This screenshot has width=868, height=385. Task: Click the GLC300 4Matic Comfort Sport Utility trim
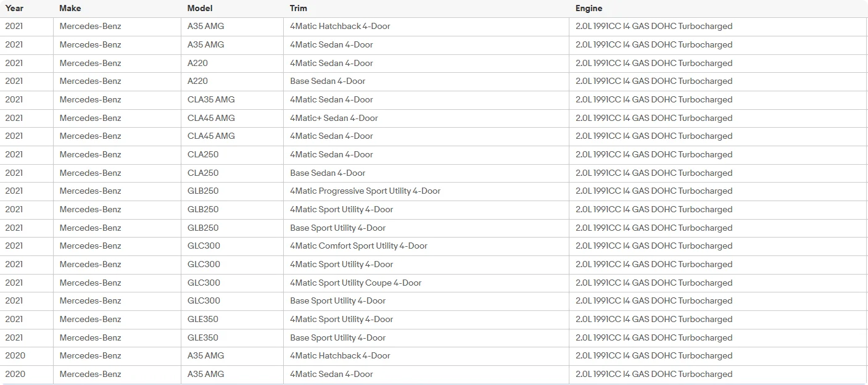tap(358, 246)
